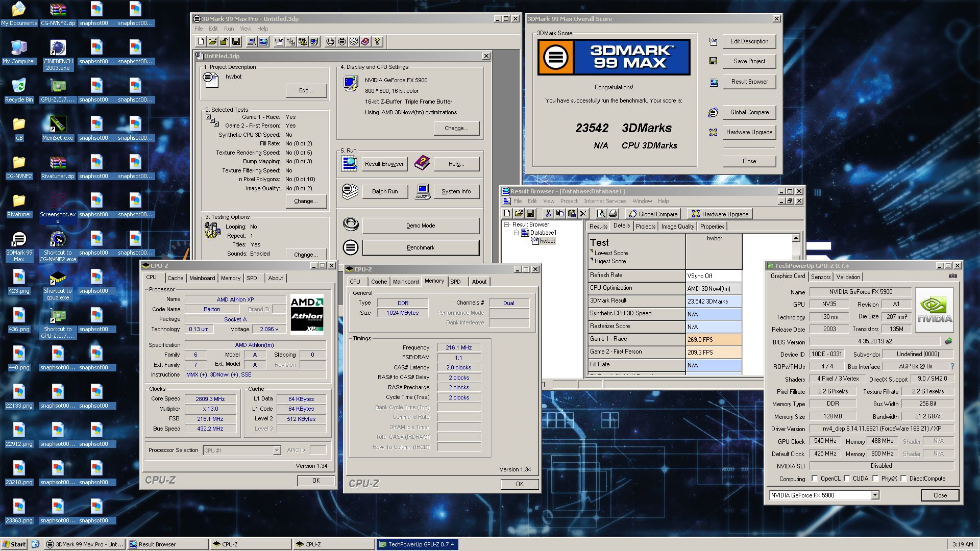This screenshot has width=980, height=551.
Task: Click the Print Preview icon in Result Browser
Action: [601, 214]
